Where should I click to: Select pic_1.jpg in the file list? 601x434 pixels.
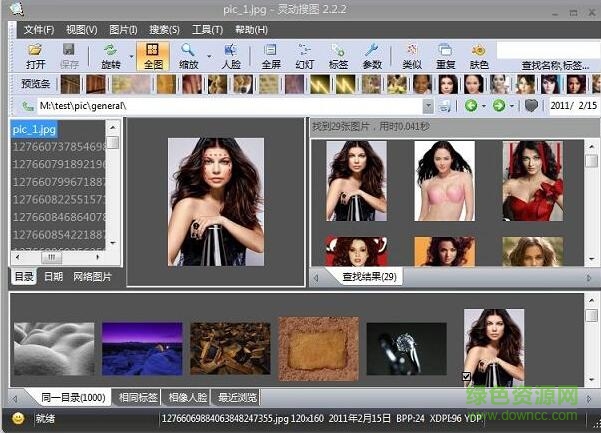[x=35, y=129]
